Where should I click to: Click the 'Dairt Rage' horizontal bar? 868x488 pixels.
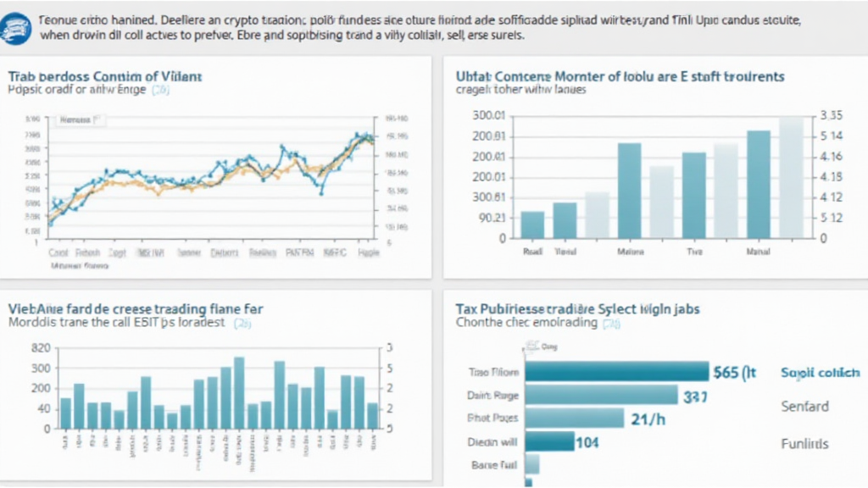click(602, 395)
